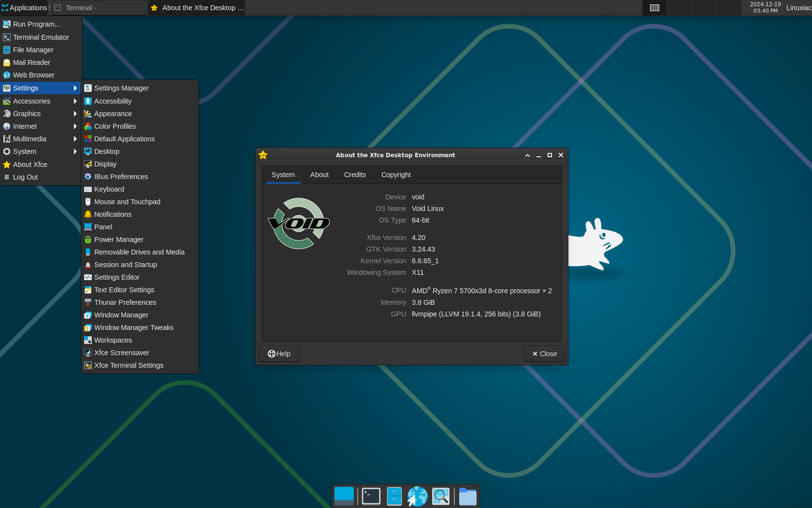Switch to the Copyright tab

(396, 175)
